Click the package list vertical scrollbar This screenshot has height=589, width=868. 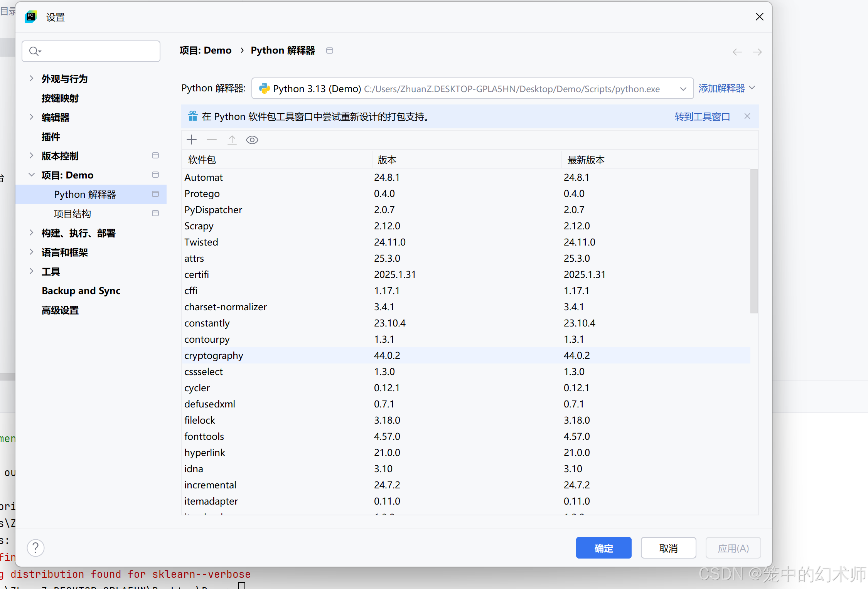[754, 241]
